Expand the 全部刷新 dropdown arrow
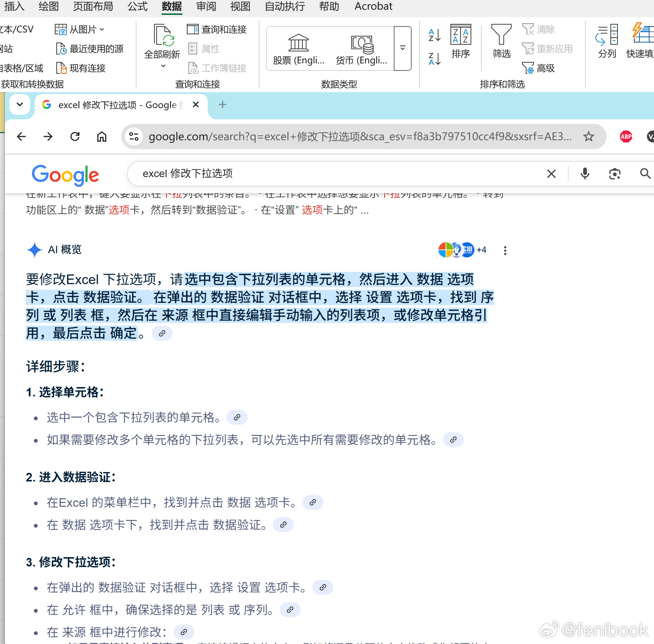 [163, 66]
